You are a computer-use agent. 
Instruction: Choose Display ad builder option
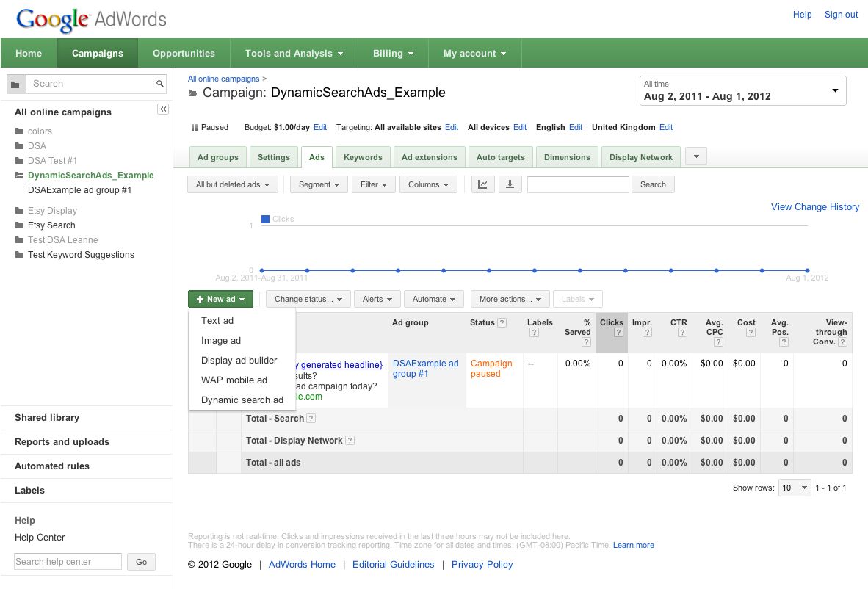(242, 361)
